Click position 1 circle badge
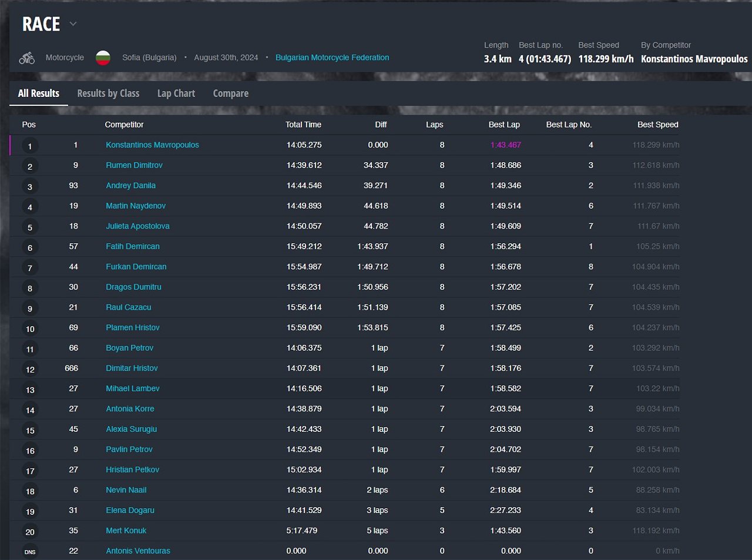The image size is (752, 560). tap(30, 146)
